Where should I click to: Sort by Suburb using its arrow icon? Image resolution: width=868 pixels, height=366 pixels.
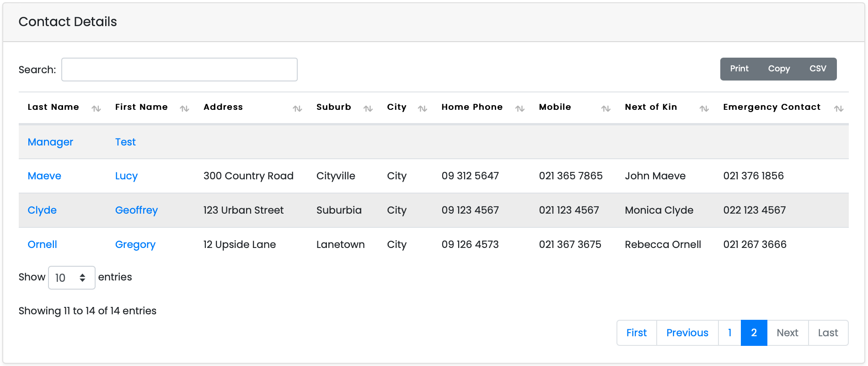[x=368, y=108]
